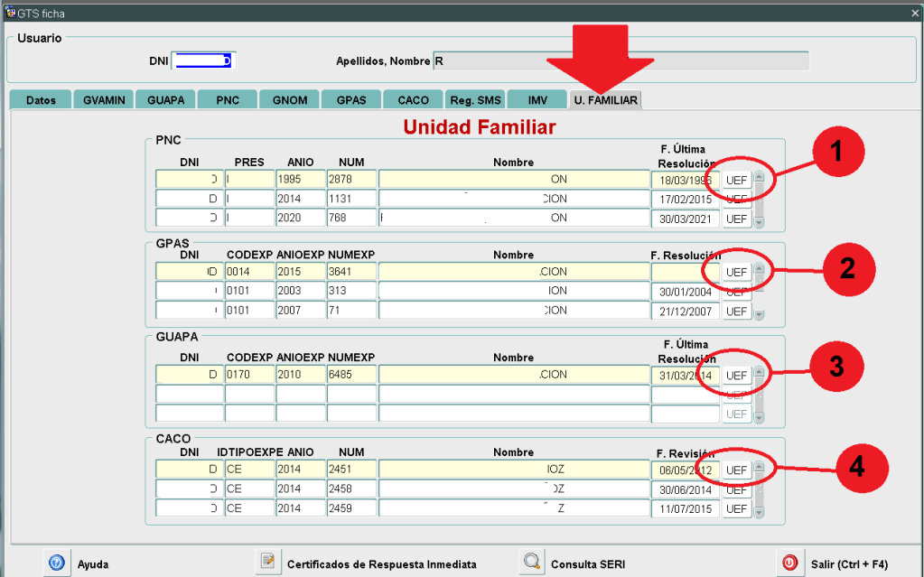Open the GVAMIN tab

click(103, 100)
